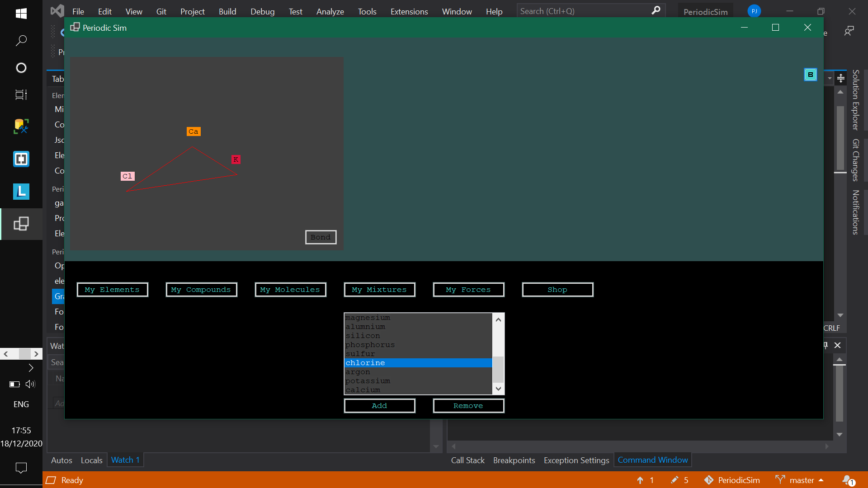Select the red K element tile
Viewport: 868px width, 488px height.
click(x=236, y=160)
